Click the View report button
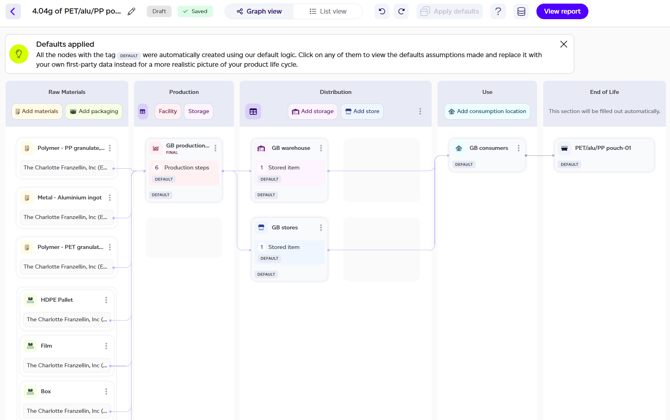Screen dimensions: 670x420 pos(562,12)
